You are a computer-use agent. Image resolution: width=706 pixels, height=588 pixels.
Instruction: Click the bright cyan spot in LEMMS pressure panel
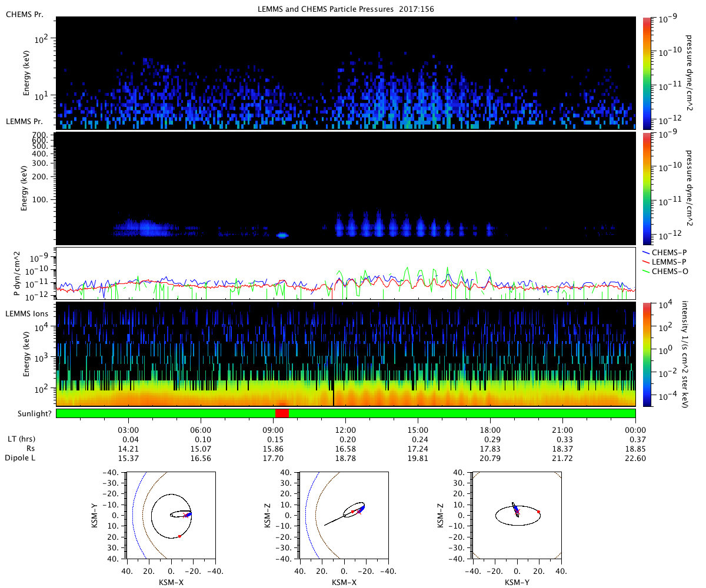(282, 235)
